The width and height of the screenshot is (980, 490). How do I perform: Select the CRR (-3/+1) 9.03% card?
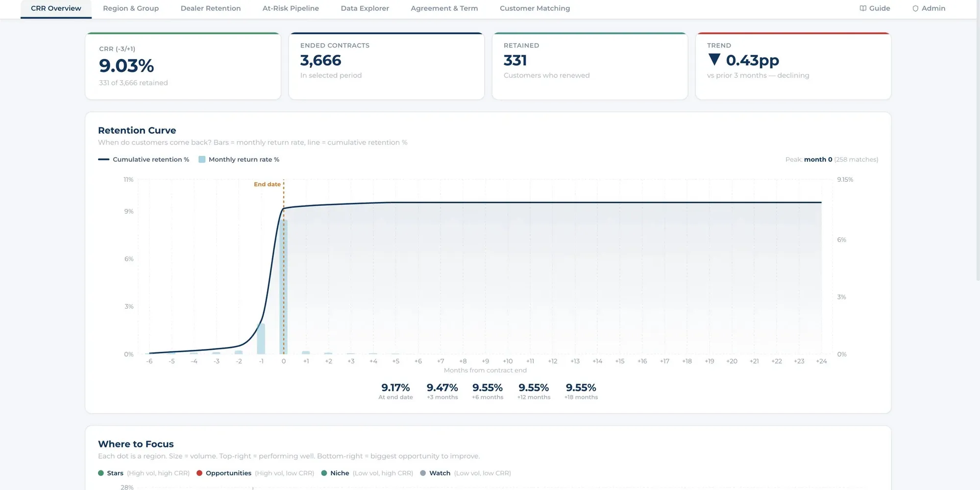[x=183, y=66]
